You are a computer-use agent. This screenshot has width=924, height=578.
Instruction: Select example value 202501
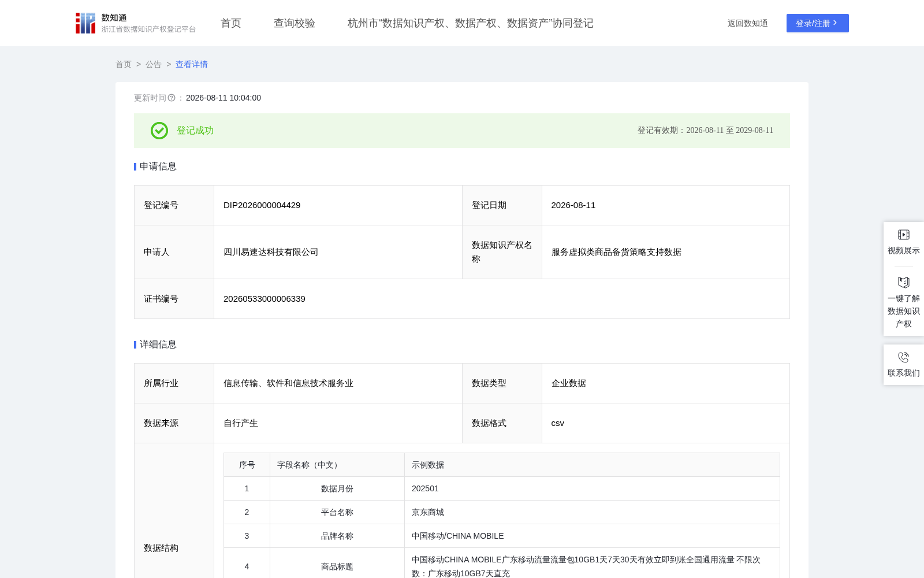click(x=425, y=488)
